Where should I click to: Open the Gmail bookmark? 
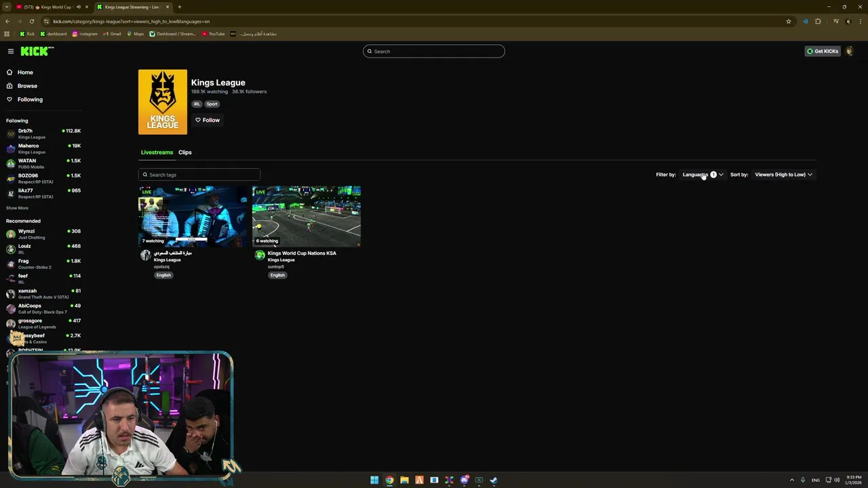pos(112,34)
